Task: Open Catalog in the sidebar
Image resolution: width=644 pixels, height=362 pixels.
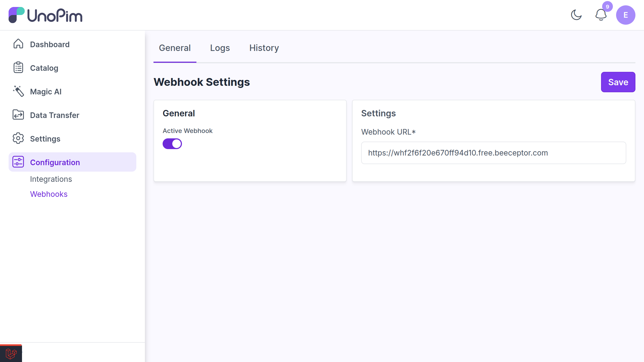Action: 72,68
